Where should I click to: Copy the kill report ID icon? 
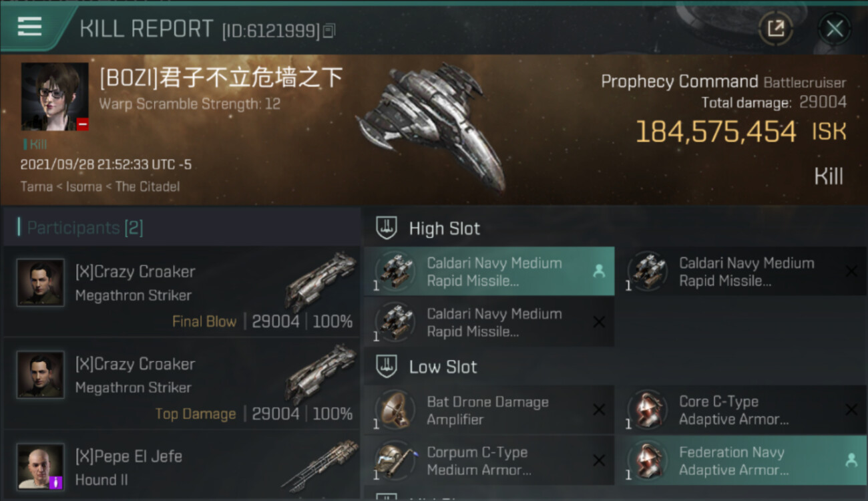coord(329,31)
